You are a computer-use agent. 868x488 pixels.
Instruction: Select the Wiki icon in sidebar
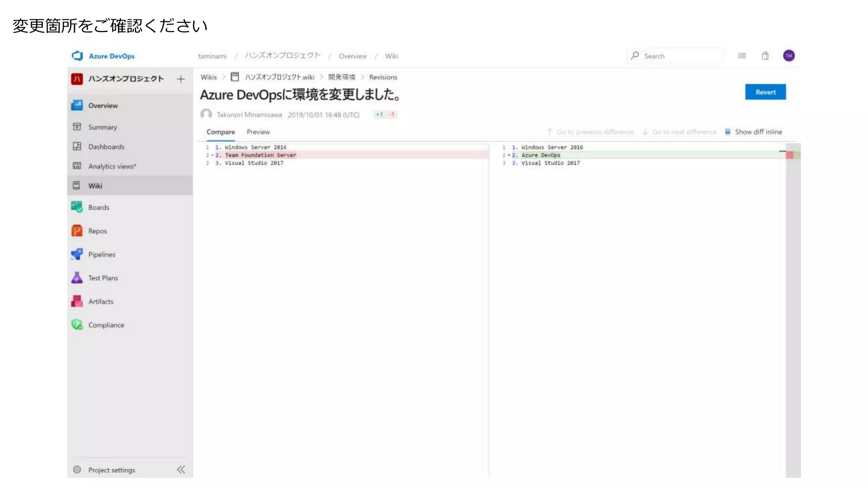pos(77,186)
